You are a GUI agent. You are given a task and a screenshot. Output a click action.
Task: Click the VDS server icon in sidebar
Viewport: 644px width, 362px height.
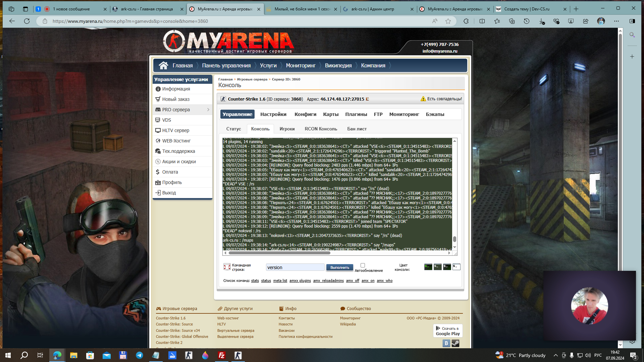[x=158, y=120]
